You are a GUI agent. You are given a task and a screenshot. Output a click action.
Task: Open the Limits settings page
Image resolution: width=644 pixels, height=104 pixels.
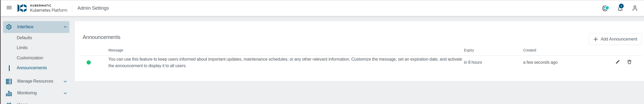click(22, 48)
